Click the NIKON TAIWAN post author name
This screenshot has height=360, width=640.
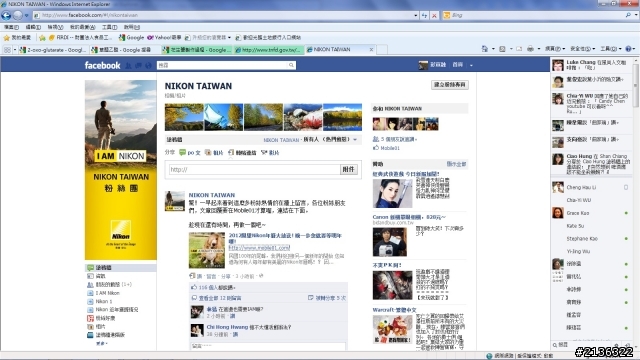(211, 195)
